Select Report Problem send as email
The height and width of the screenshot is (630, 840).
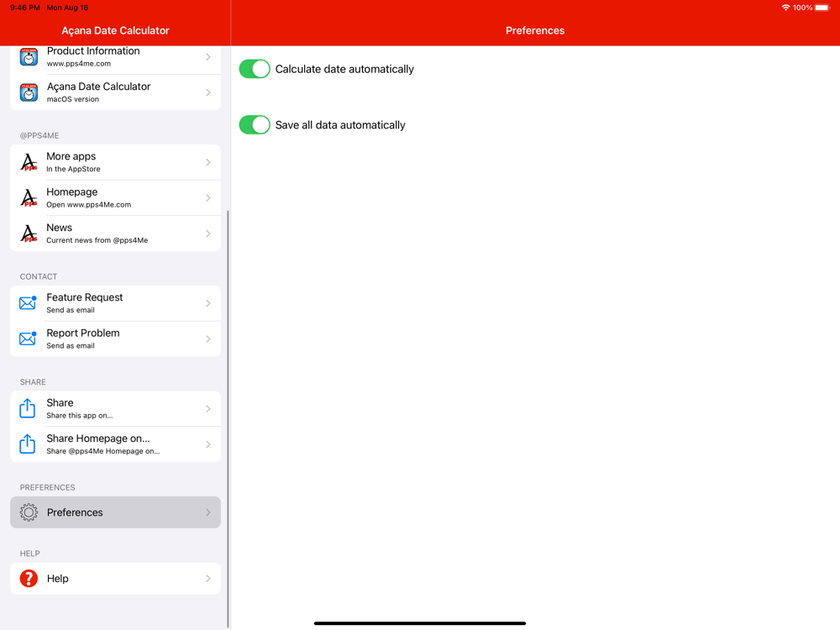click(x=115, y=339)
